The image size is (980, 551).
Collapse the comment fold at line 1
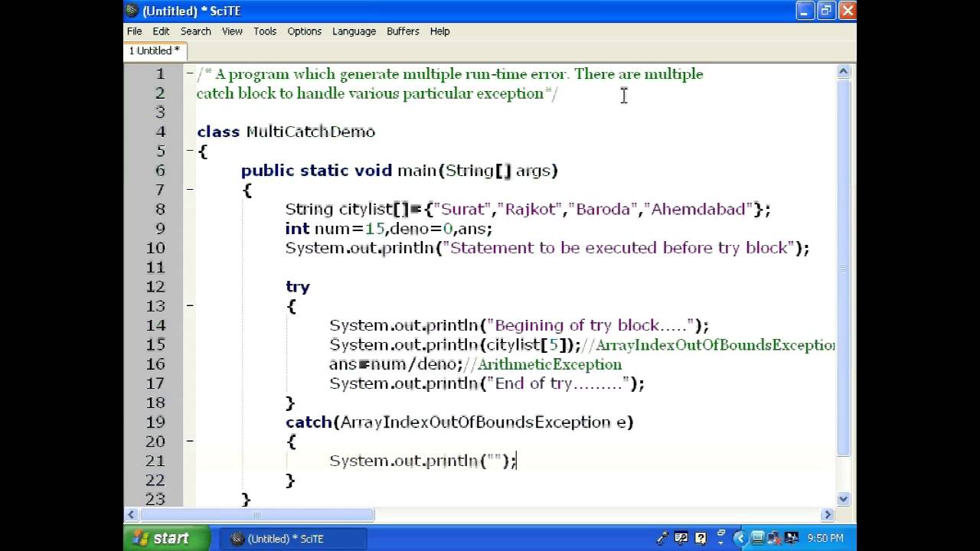[189, 73]
